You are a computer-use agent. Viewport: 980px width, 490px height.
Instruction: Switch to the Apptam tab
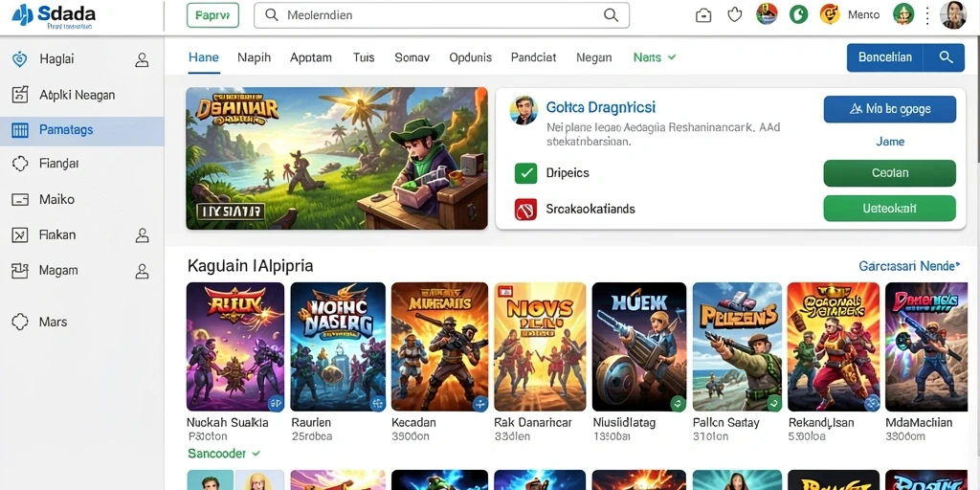click(x=311, y=57)
